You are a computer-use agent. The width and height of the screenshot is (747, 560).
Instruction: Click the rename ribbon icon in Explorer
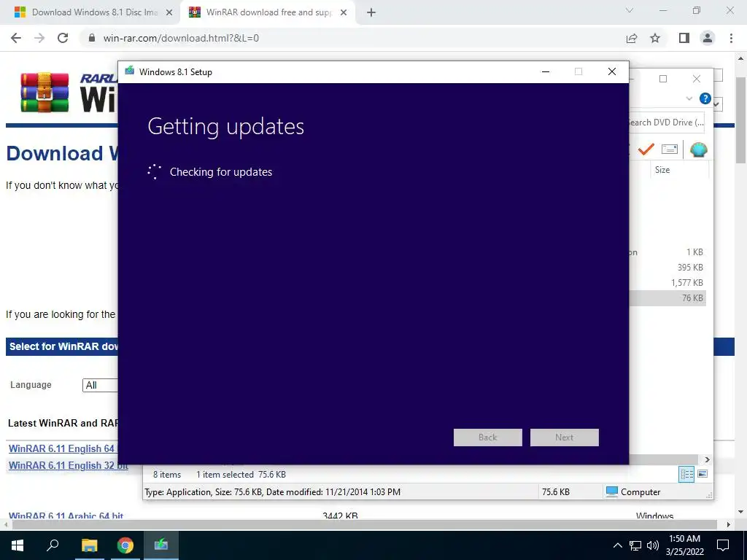coord(670,149)
